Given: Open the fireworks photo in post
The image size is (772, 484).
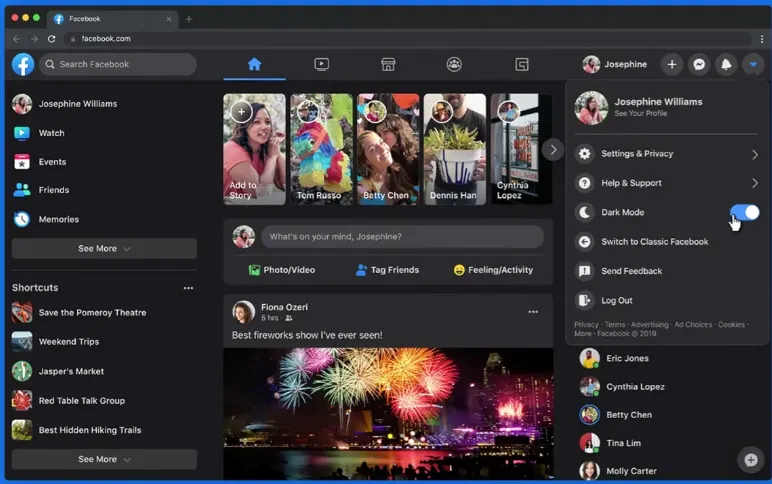Looking at the screenshot, I should 388,414.
